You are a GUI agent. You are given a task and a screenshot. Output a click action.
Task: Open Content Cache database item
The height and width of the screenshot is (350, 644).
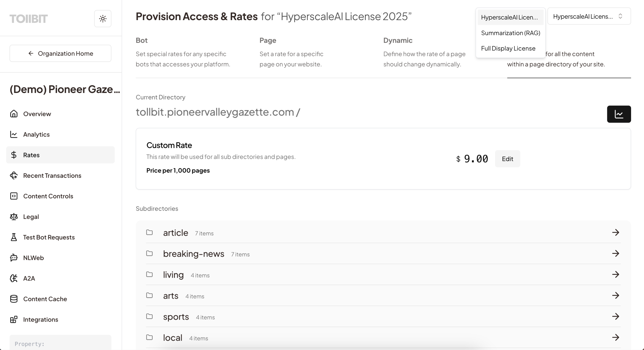45,299
